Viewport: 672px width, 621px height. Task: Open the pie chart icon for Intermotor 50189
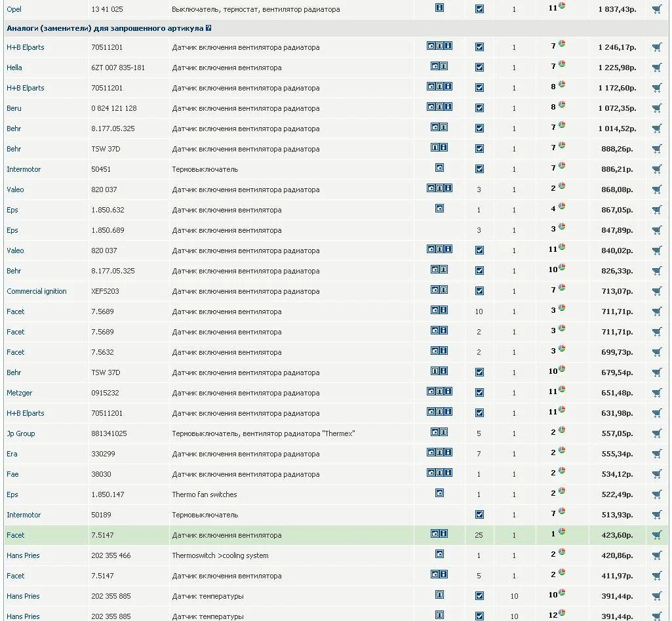point(562,511)
